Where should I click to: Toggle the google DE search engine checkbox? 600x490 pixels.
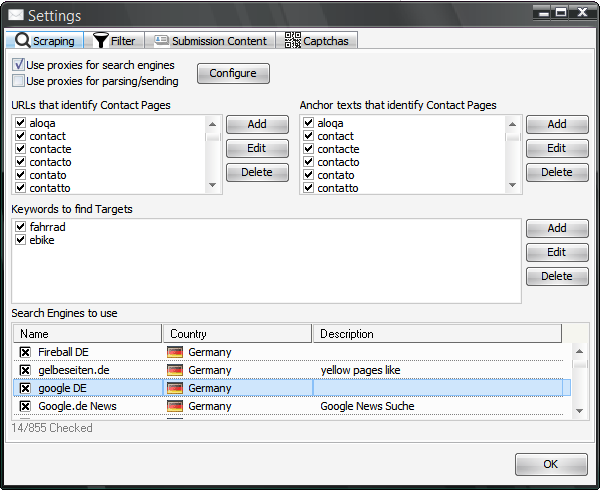click(x=26, y=388)
